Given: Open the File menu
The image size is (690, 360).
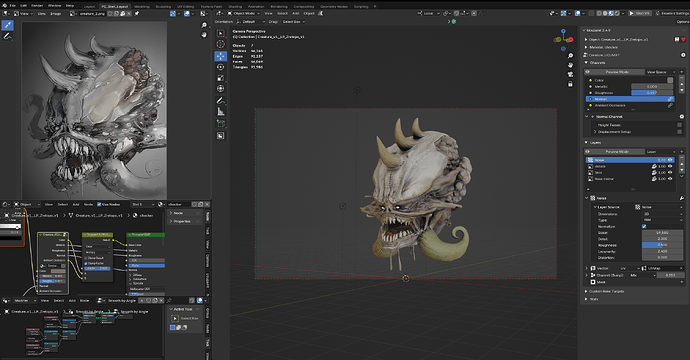Looking at the screenshot, I should tap(12, 6).
